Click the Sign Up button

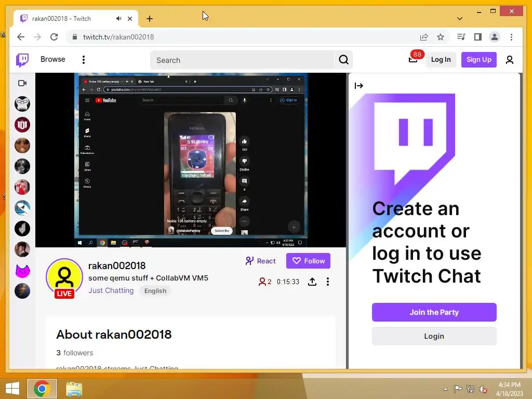478,60
